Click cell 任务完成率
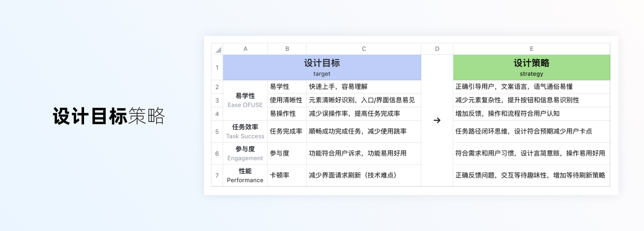 coord(287,132)
